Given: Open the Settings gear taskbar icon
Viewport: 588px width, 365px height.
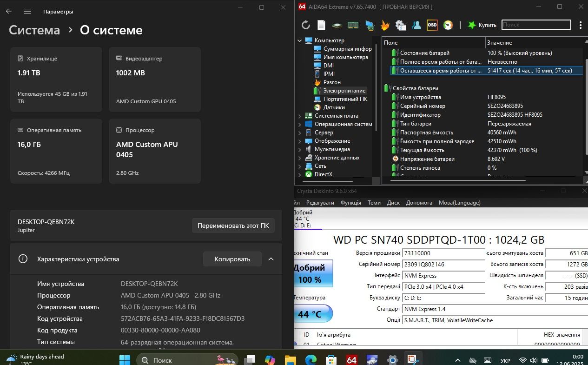Looking at the screenshot, I should point(393,360).
